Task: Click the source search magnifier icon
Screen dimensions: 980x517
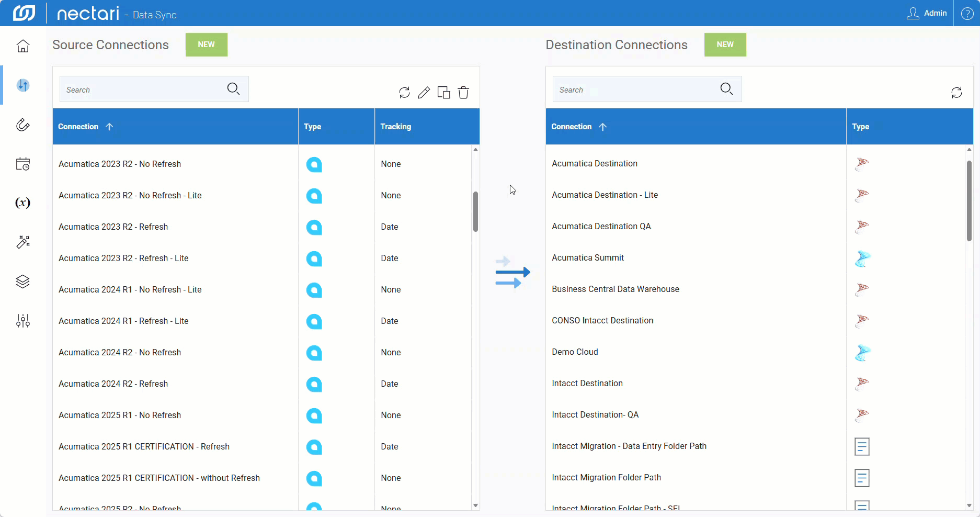Action: click(234, 89)
